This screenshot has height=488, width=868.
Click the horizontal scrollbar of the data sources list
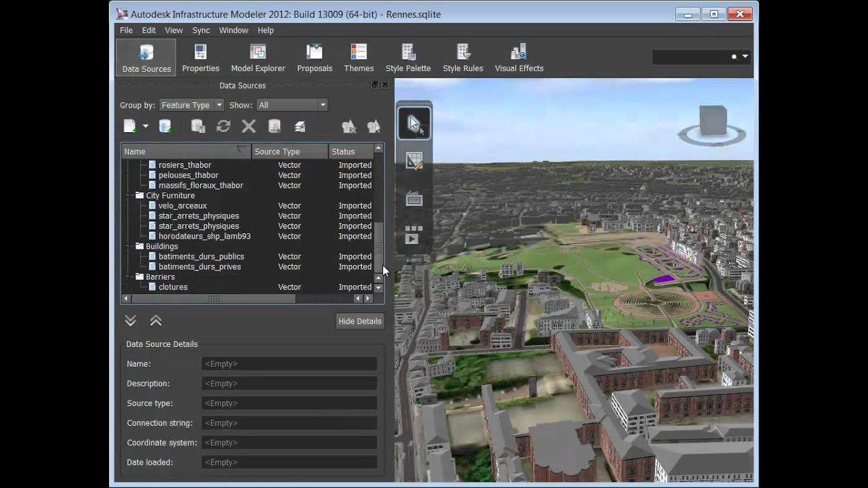[x=214, y=298]
